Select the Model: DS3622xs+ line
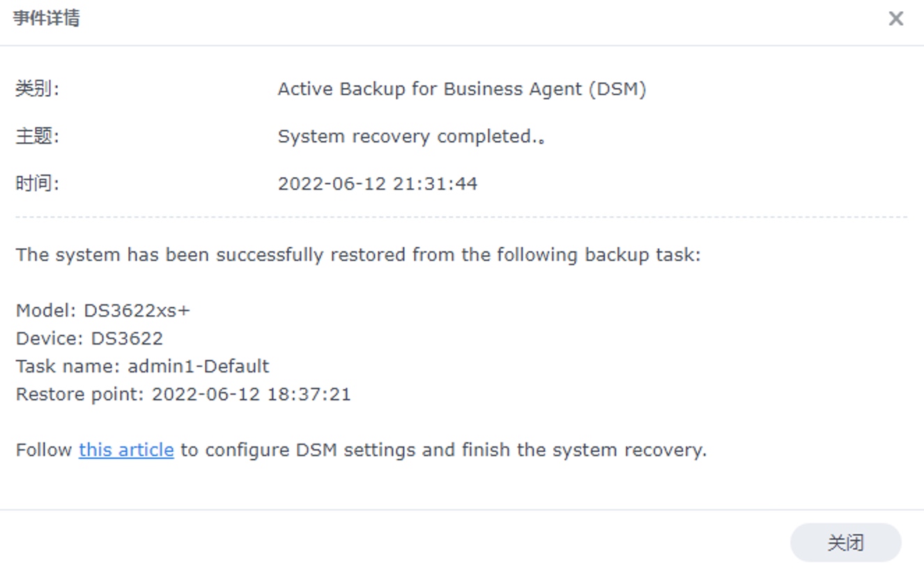The image size is (924, 569). 102,311
